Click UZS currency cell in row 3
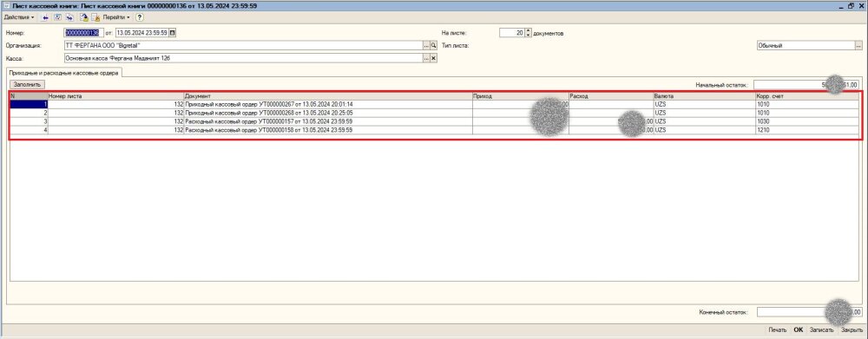The width and height of the screenshot is (868, 339). (x=705, y=121)
